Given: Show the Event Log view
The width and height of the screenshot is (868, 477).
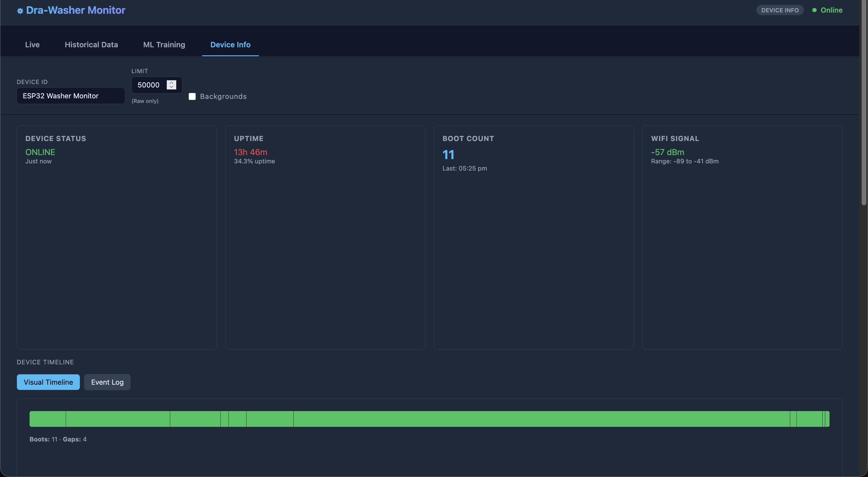Looking at the screenshot, I should tap(107, 382).
